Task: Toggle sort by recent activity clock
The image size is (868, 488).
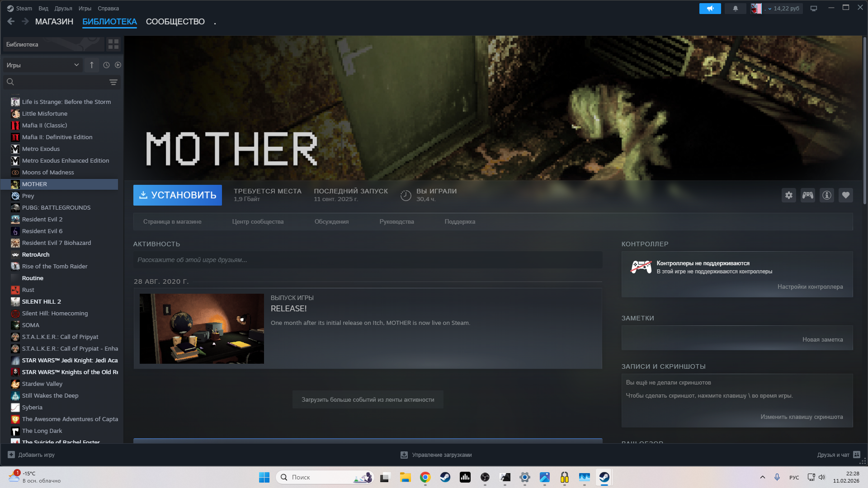Action: click(x=106, y=65)
